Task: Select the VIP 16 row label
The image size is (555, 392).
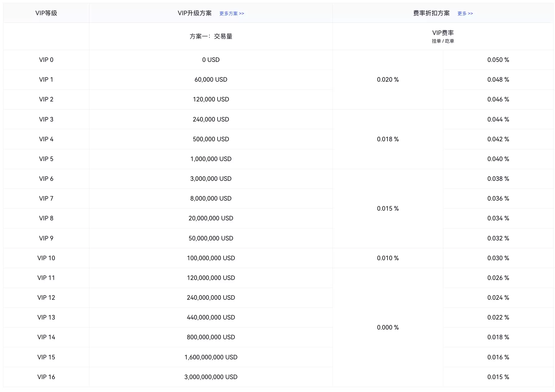Action: 46,377
